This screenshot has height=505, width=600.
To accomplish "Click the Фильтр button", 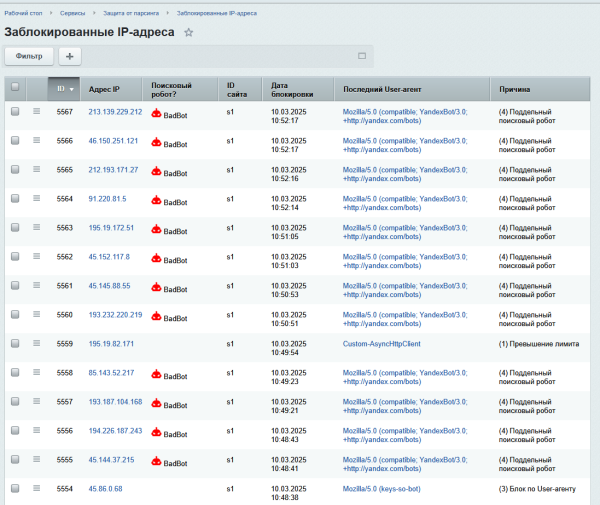I will tap(28, 56).
